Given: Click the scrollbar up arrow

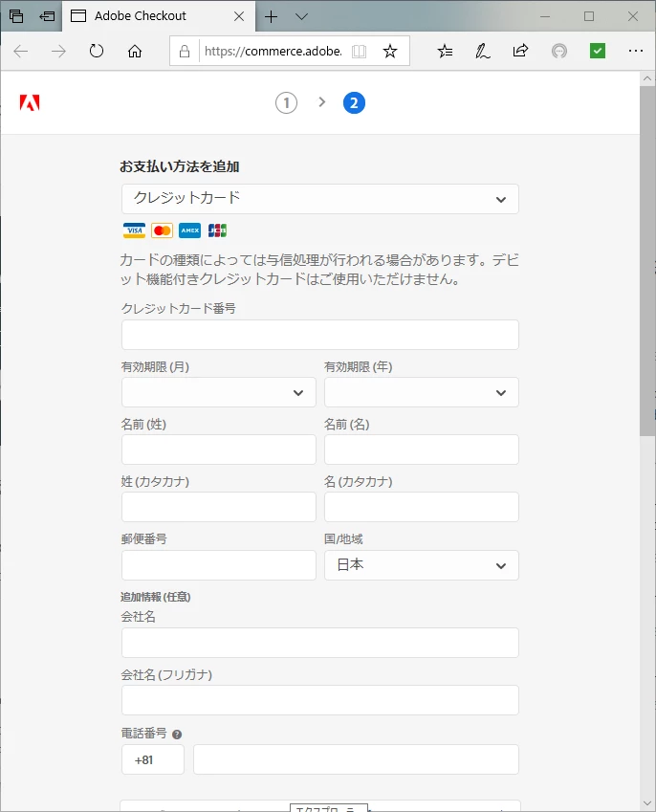Looking at the screenshot, I should point(647,78).
